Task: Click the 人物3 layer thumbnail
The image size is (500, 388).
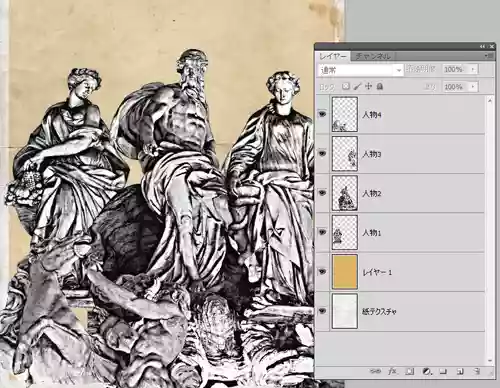Action: [345, 154]
